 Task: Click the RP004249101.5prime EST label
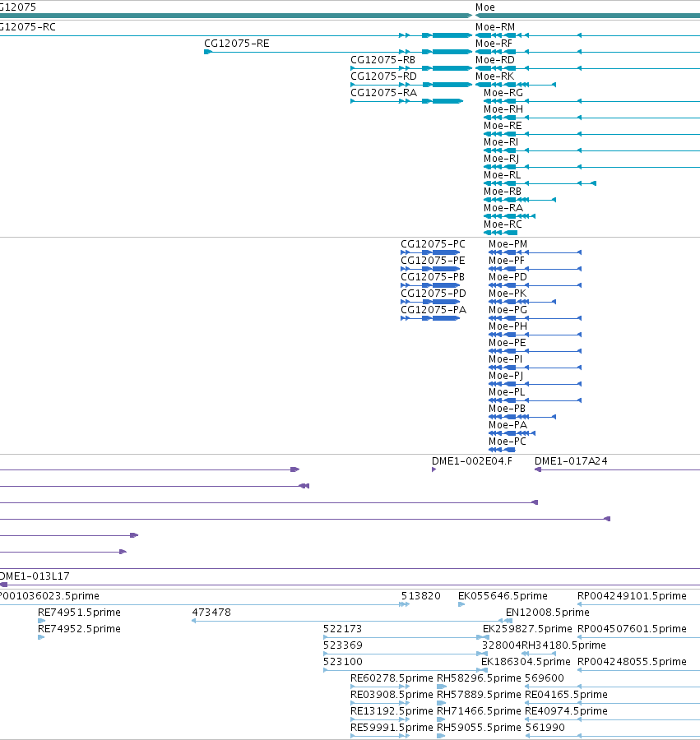pyautogui.click(x=632, y=596)
